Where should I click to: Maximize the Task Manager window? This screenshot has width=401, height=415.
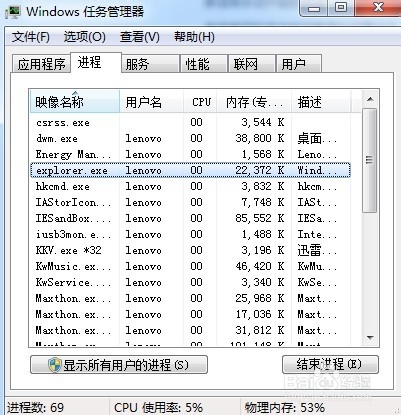341,7
